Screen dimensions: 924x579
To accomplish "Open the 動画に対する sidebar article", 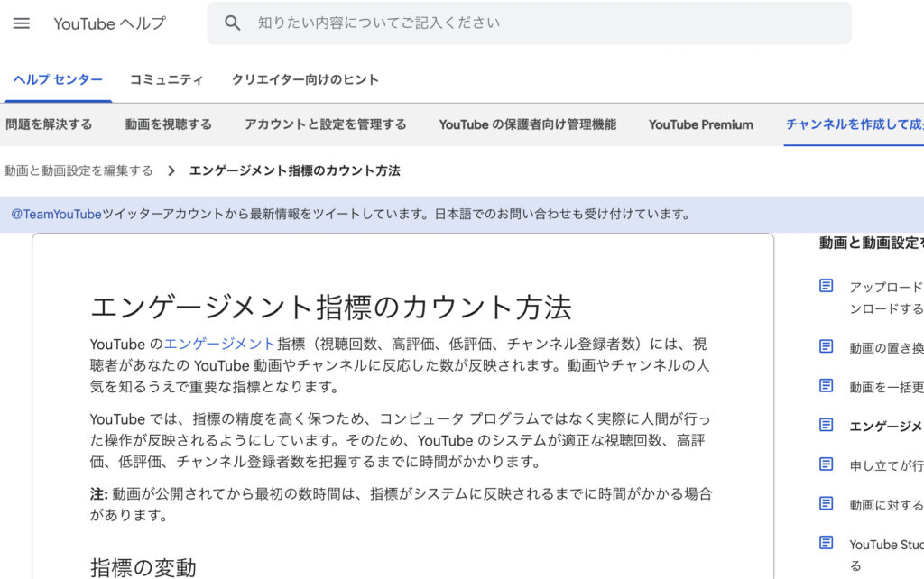I will coord(886,505).
